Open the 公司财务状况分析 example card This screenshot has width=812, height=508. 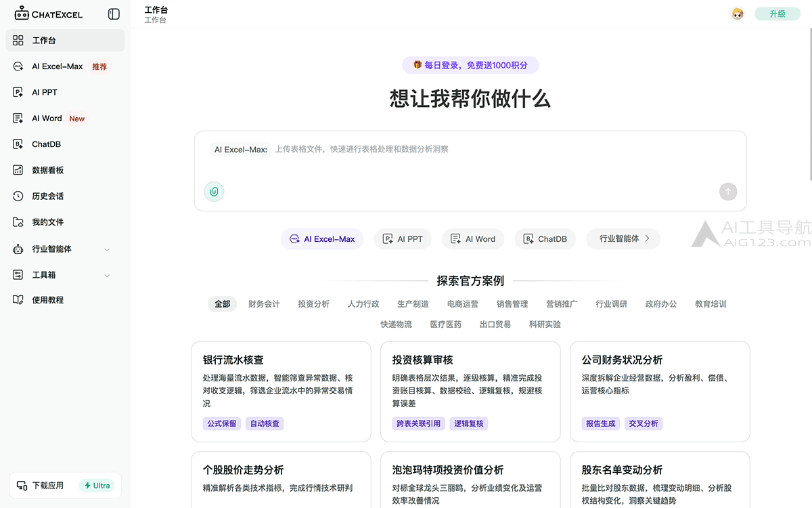(660, 391)
